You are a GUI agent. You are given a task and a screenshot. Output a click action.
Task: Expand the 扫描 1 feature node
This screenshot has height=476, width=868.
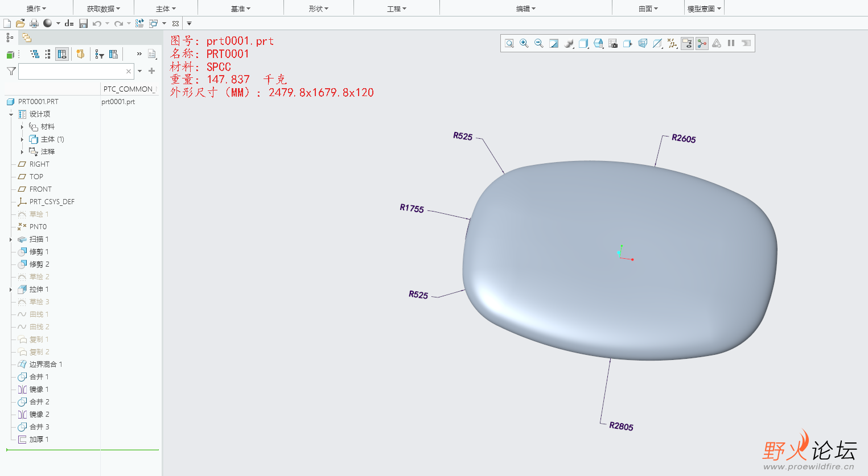pos(11,239)
